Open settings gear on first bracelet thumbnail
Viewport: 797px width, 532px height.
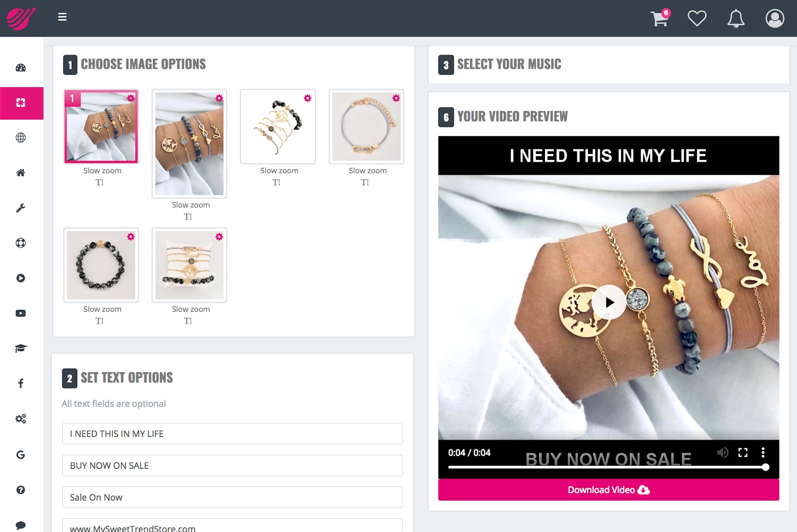coord(131,98)
